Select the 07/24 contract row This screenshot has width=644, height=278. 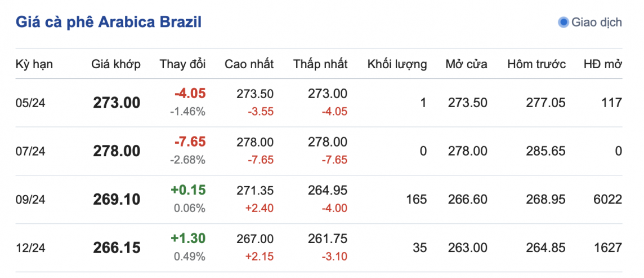[29, 151]
